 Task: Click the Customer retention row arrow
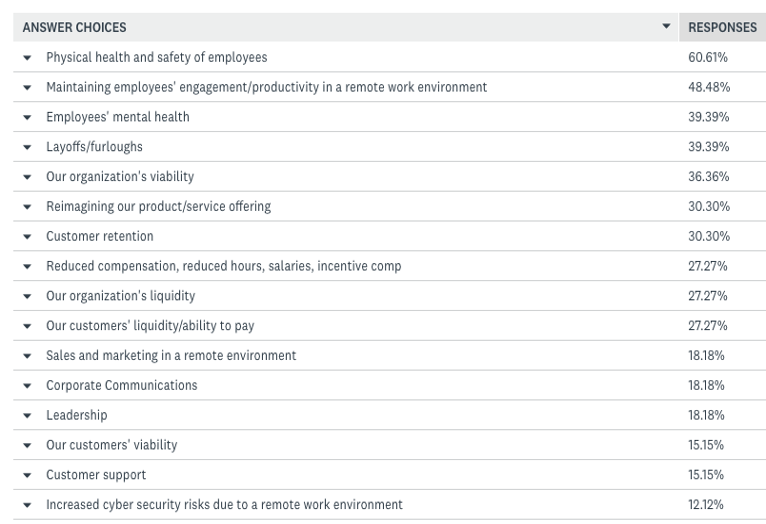pos(27,237)
